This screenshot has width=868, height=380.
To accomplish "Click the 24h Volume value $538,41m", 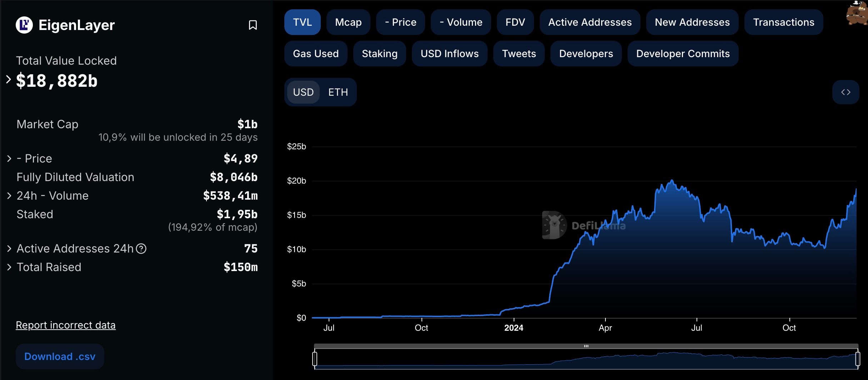I will click(230, 196).
